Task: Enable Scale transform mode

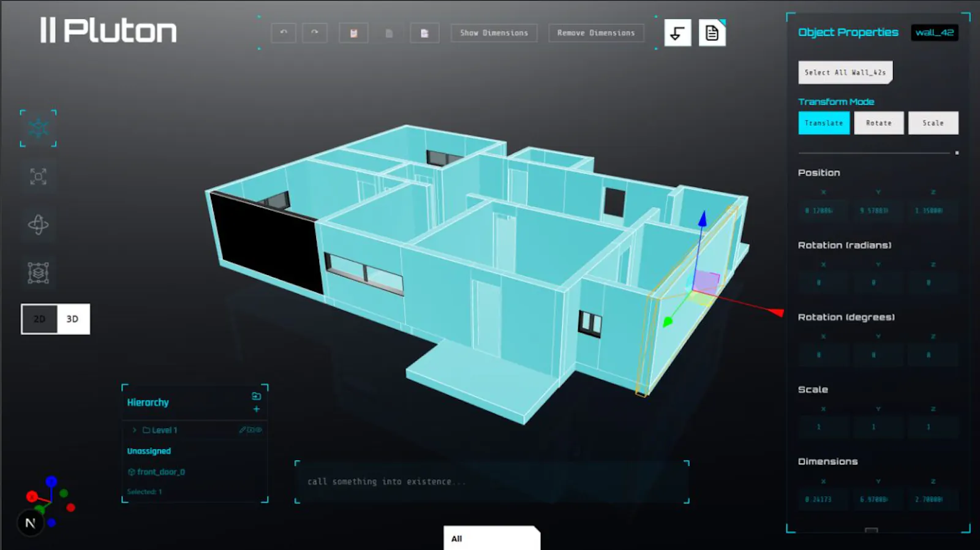Action: (933, 123)
